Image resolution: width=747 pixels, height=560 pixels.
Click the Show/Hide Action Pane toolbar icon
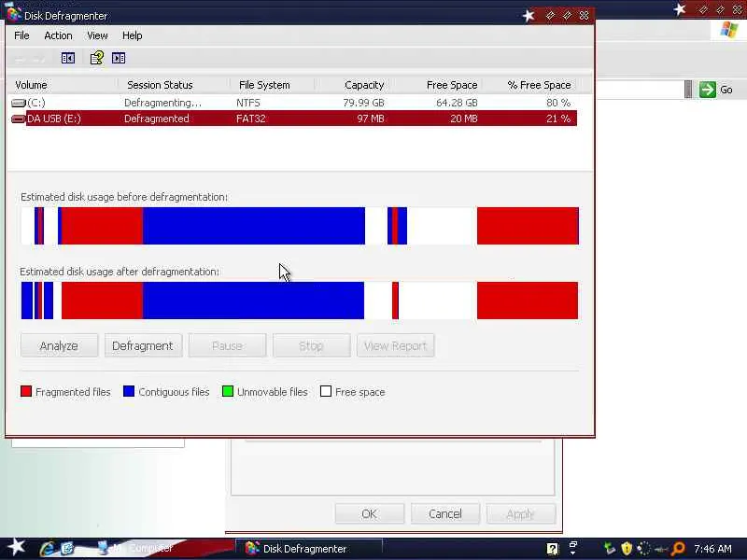[119, 58]
